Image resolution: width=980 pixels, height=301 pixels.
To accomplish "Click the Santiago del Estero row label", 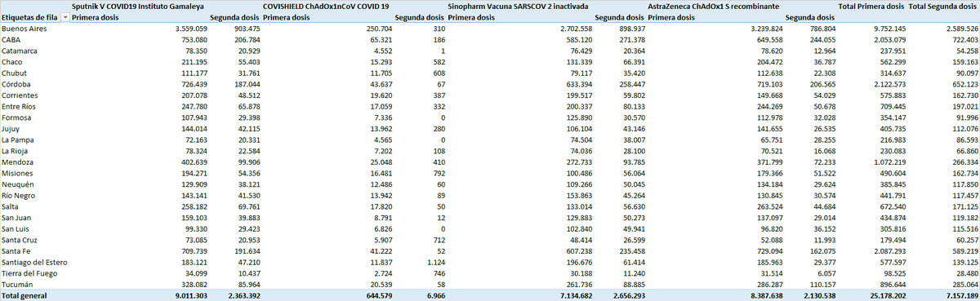I will [x=33, y=263].
